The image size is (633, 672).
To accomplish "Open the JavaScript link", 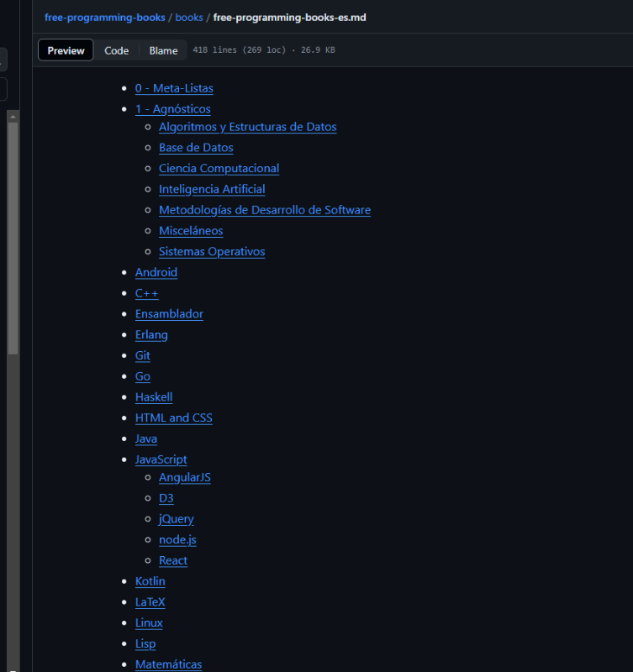I will pos(161,459).
